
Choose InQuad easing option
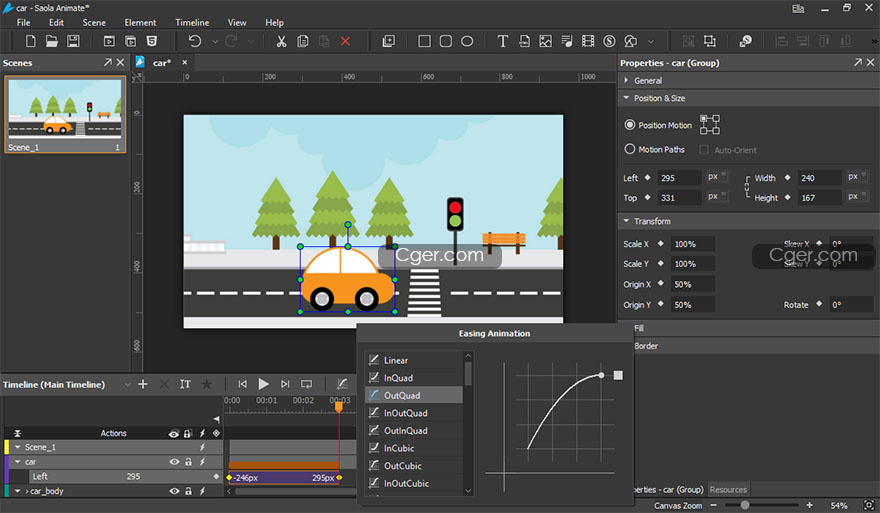click(x=414, y=378)
